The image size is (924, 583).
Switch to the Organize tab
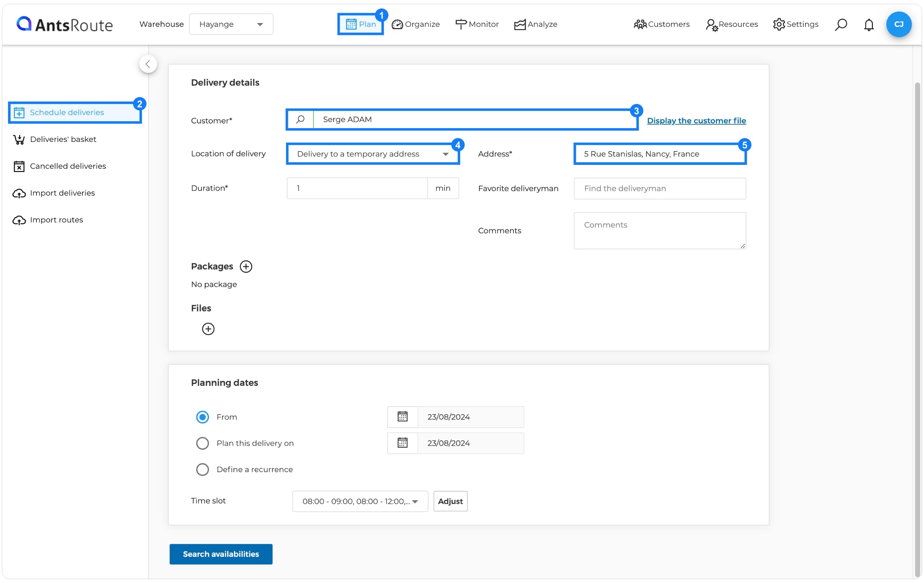pos(416,24)
